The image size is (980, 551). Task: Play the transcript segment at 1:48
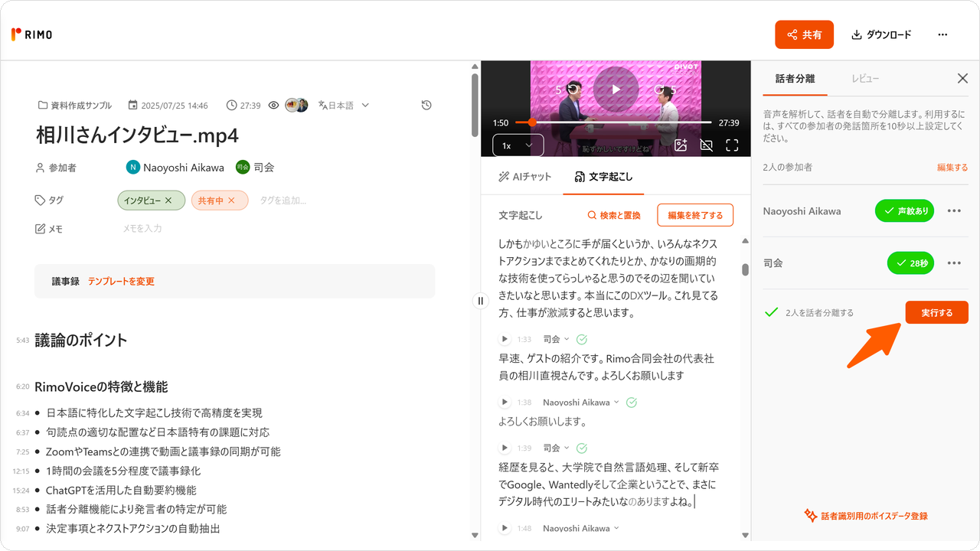[x=505, y=528]
